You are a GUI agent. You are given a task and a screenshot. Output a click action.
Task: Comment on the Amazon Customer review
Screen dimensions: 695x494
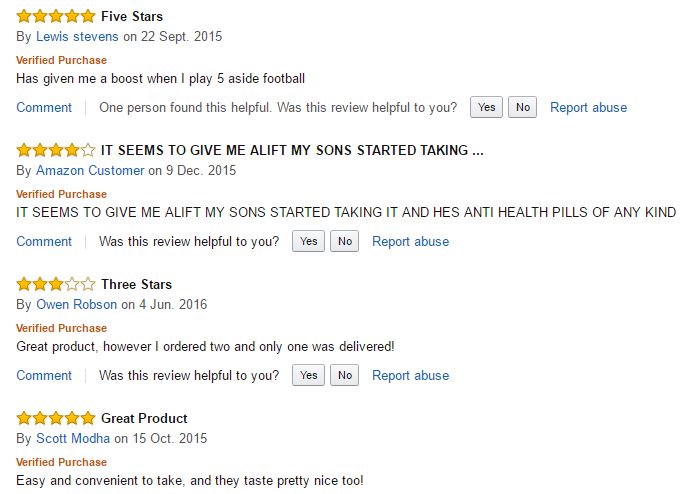tap(44, 241)
